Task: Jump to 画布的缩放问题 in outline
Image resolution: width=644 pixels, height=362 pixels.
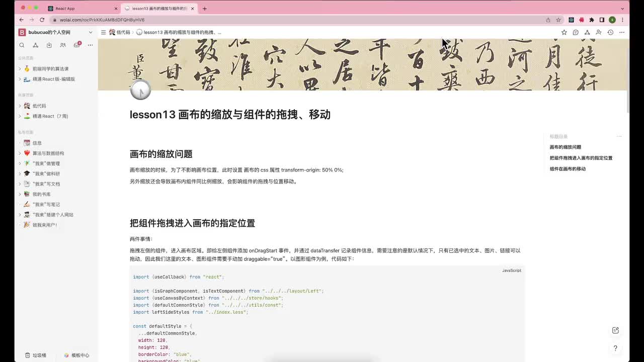Action: (566, 147)
